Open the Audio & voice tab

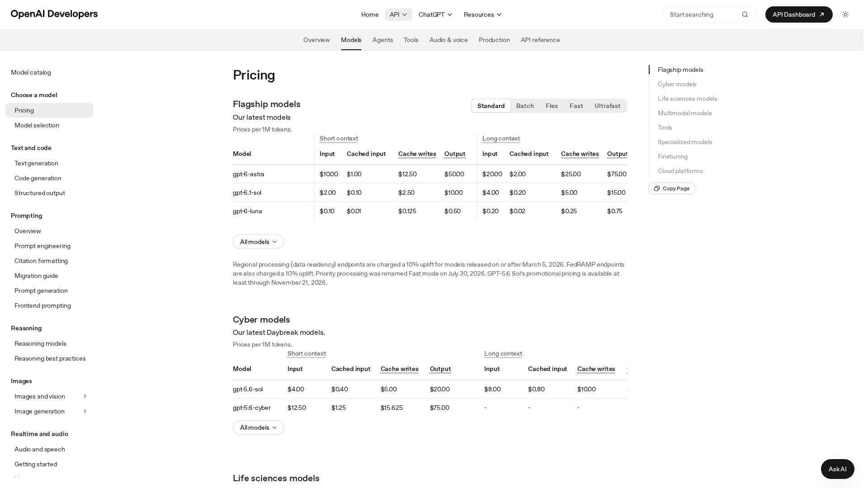tap(448, 40)
